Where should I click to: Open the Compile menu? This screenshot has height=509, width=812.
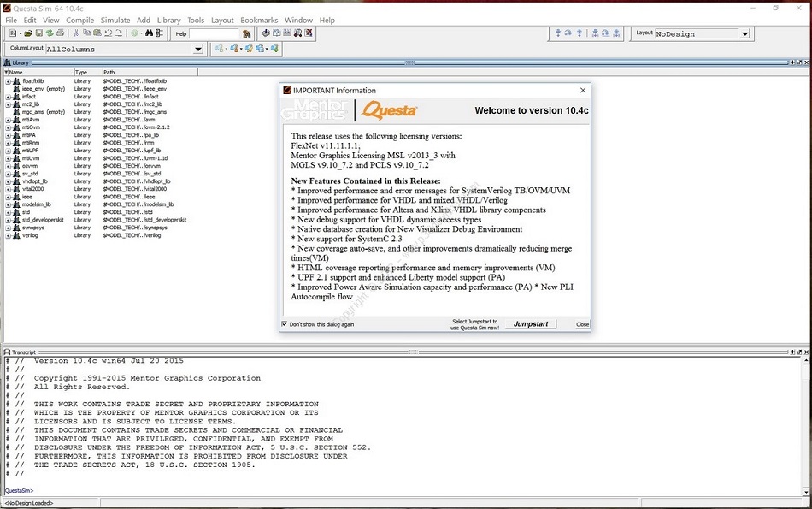(79, 21)
